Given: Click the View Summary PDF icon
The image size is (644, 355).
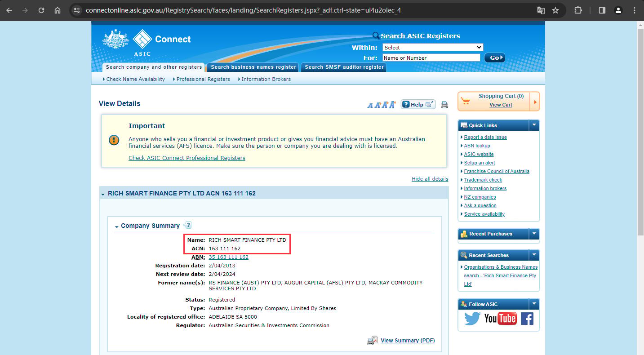Looking at the screenshot, I should tap(373, 341).
